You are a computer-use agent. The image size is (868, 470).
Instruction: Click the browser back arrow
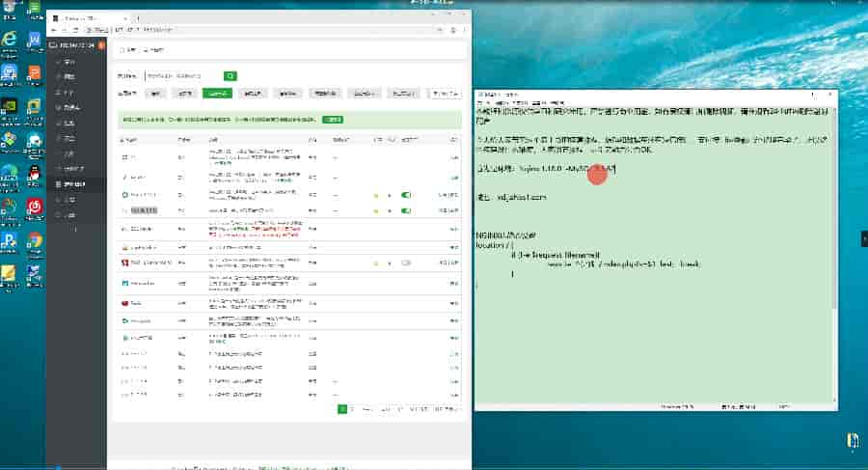point(54,29)
